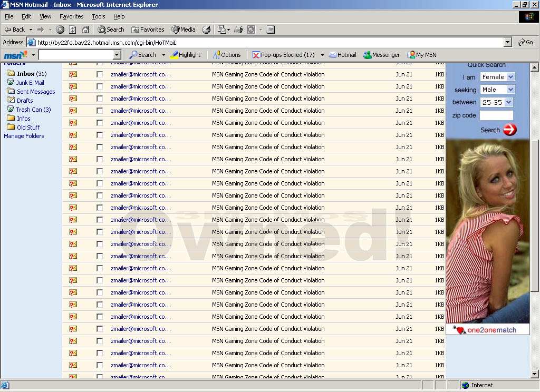Print the page with the printer icon
Screen dimensions: 540x392
(x=238, y=30)
